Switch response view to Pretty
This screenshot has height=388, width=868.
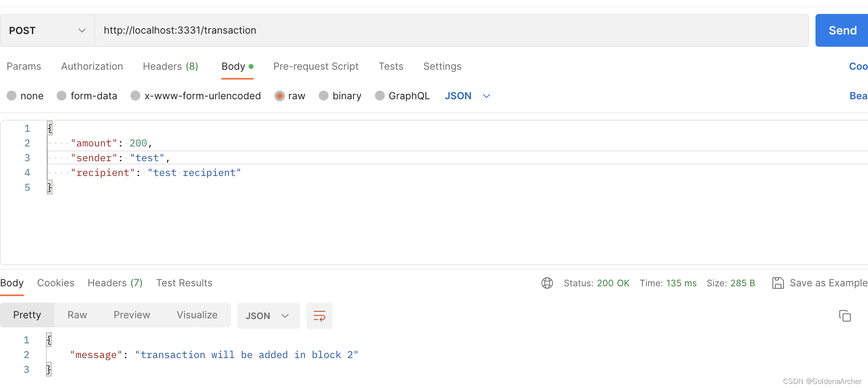click(27, 315)
